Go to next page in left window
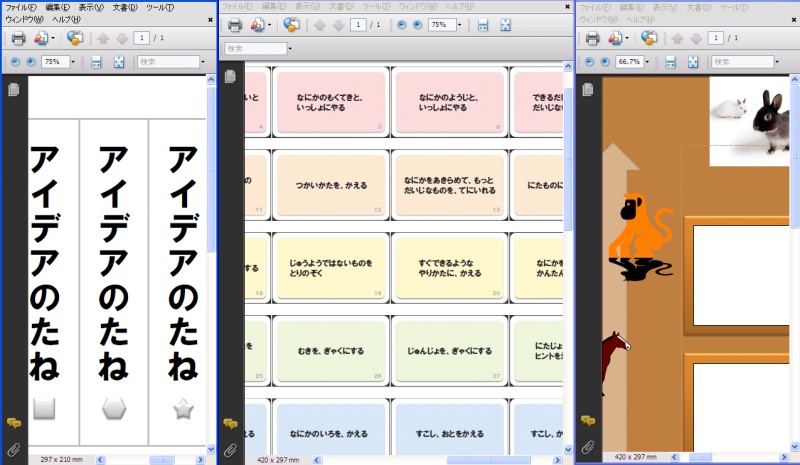 coord(121,38)
